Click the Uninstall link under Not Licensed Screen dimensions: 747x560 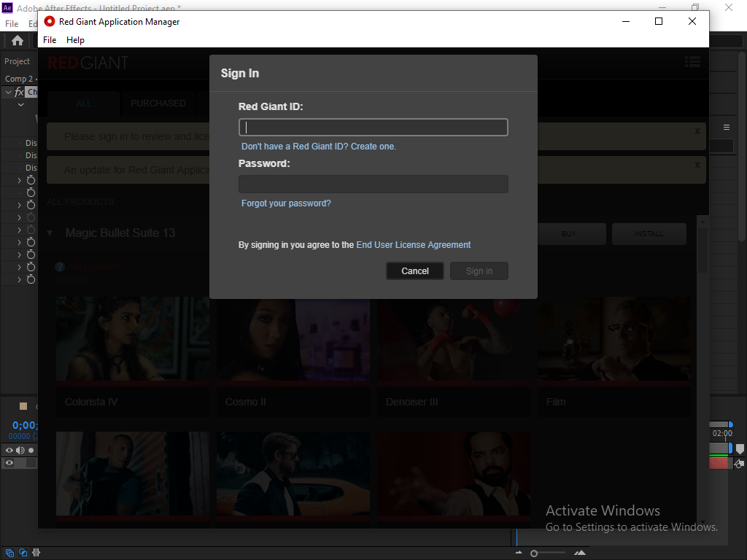tap(71, 279)
